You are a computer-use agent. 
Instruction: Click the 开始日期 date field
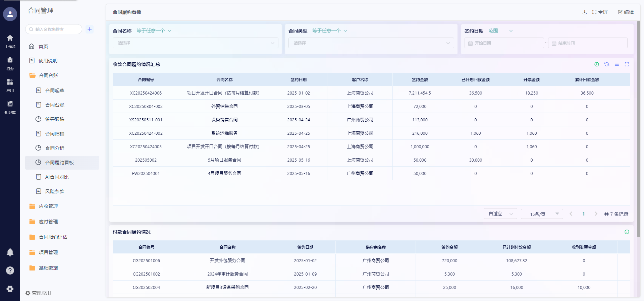pos(504,43)
